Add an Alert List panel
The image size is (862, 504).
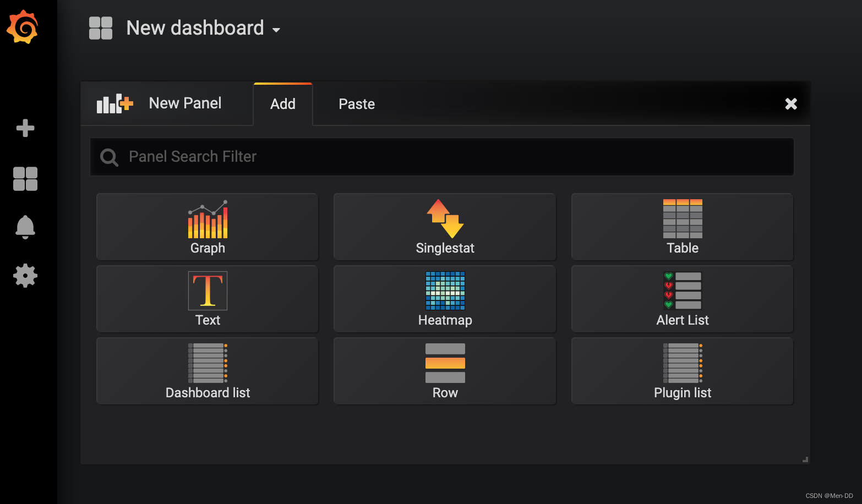(683, 299)
